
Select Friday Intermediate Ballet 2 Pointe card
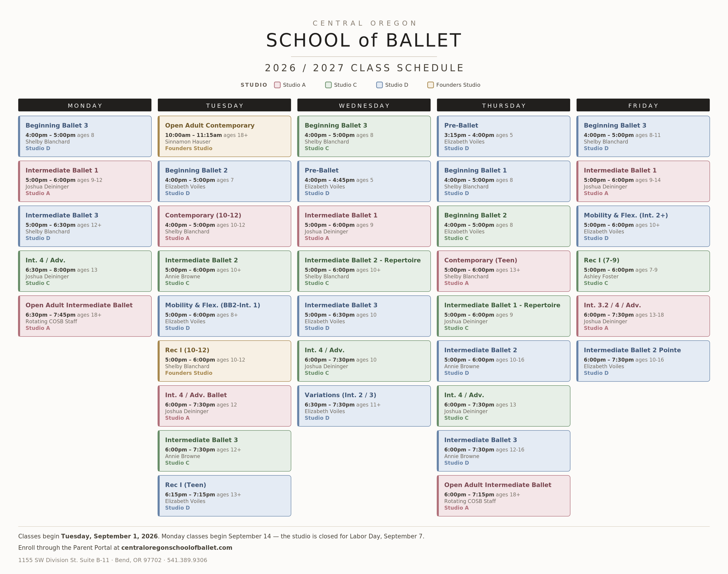[x=643, y=361]
